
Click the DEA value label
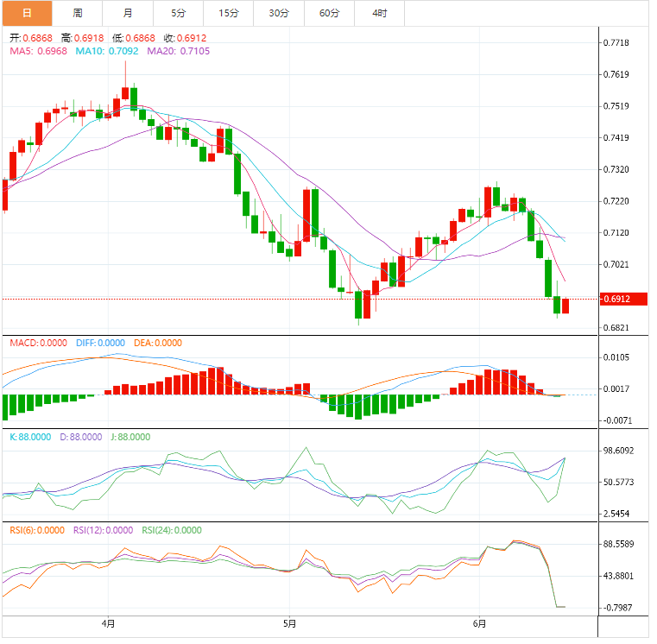[157, 343]
